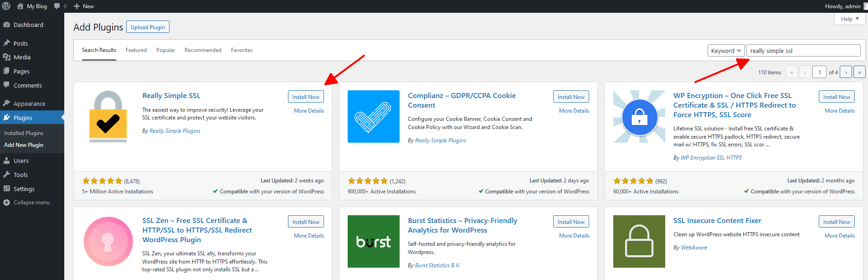Select Add New Plugin submenu item
Image resolution: width=868 pixels, height=280 pixels.
coord(24,145)
